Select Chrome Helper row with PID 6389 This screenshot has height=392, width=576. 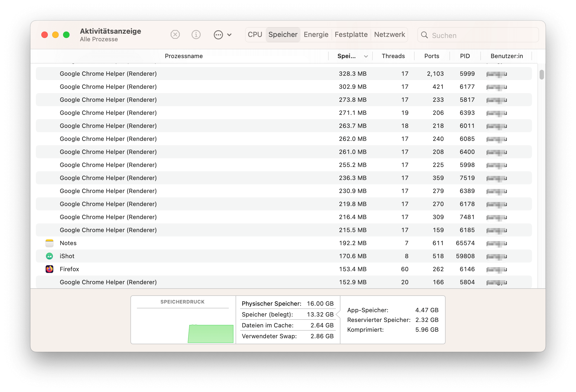click(x=284, y=191)
